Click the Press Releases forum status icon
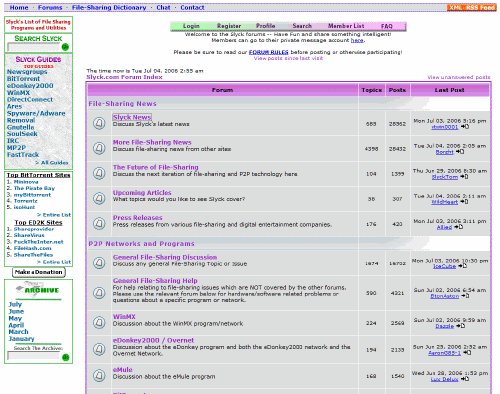Viewport: 500px width, 394px height. click(99, 223)
